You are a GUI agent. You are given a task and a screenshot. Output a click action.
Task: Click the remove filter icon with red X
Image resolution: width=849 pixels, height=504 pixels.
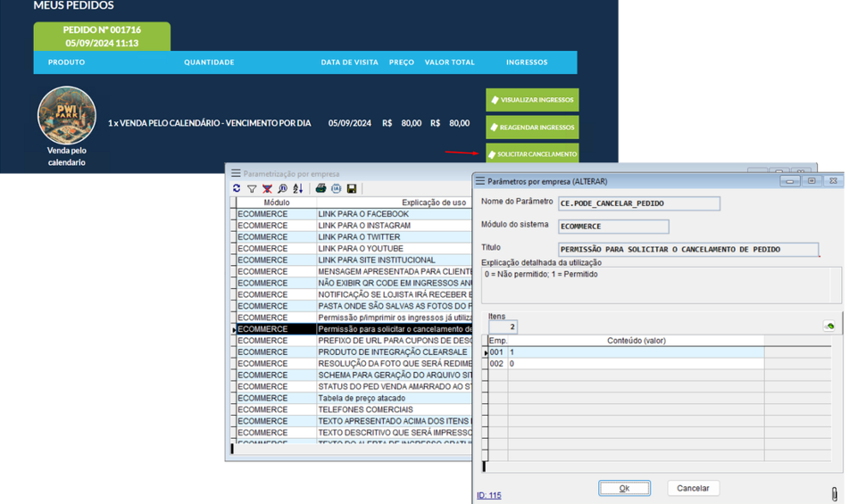[267, 189]
